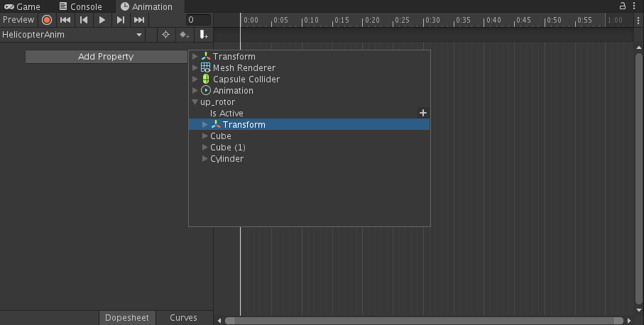Expand the Cube child object
This screenshot has width=644, height=325.
205,136
